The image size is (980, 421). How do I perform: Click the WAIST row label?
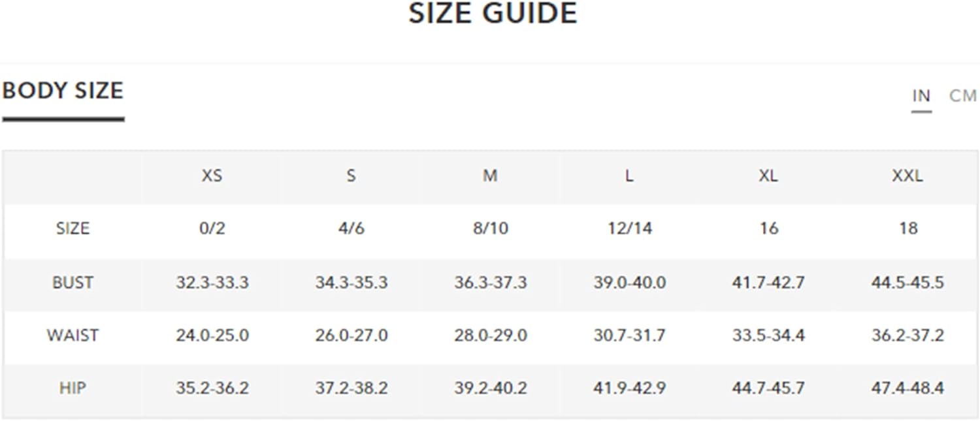click(x=73, y=335)
